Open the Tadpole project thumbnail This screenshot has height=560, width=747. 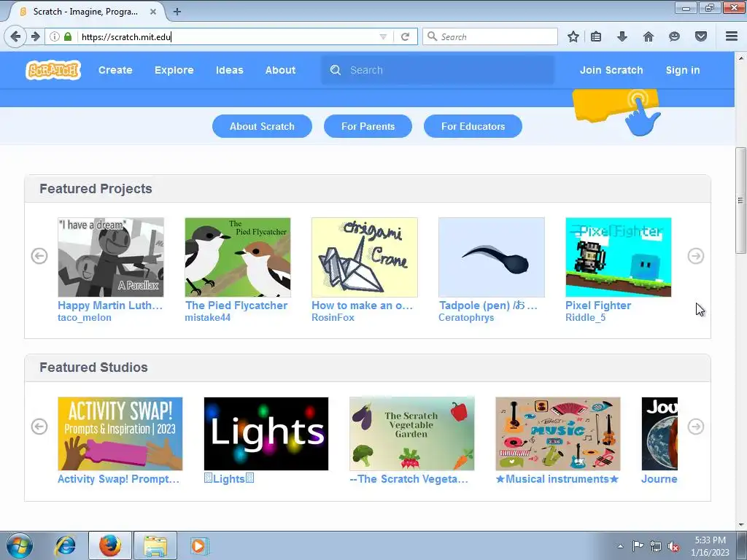pos(492,257)
